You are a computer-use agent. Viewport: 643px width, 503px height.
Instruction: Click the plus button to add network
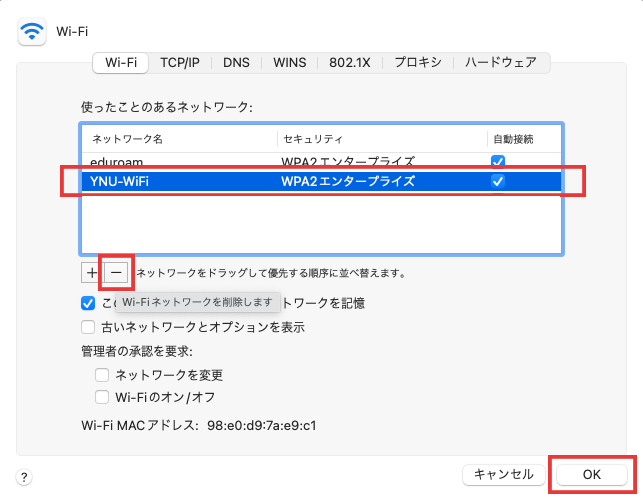click(x=92, y=271)
